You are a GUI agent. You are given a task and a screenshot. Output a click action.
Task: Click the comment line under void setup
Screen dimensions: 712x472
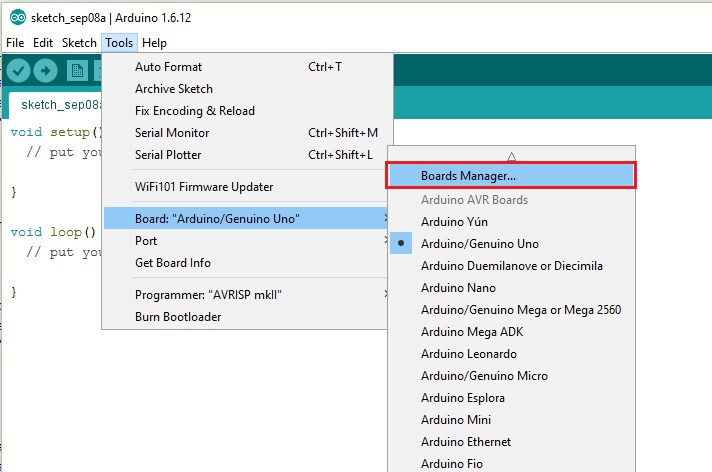point(64,152)
